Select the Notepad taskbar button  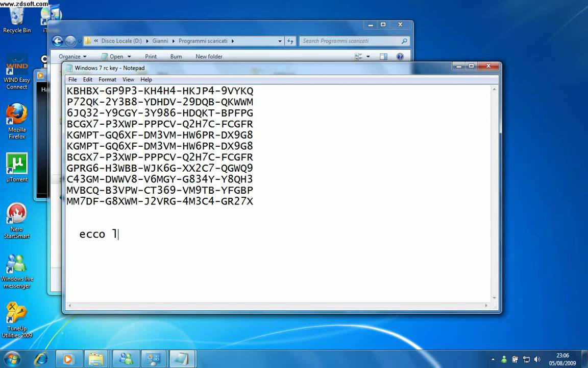click(182, 359)
